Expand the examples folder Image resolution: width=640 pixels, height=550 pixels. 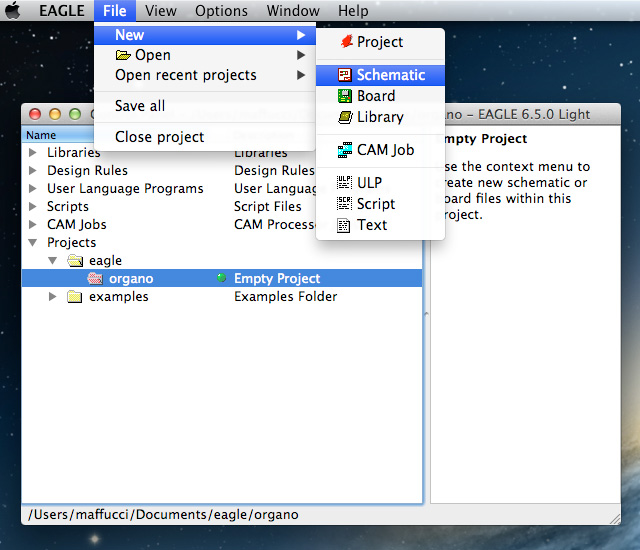[54, 297]
